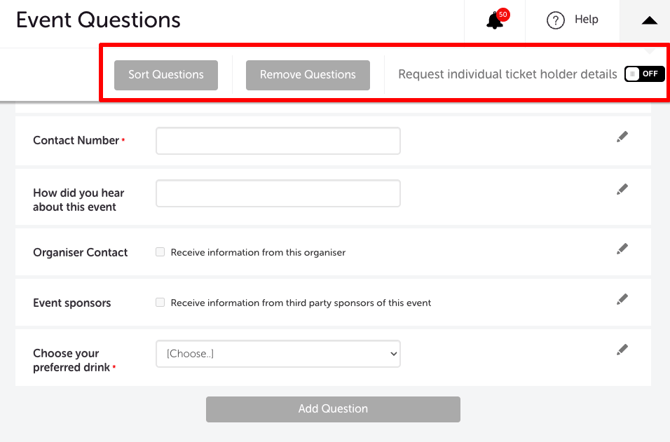Image resolution: width=670 pixels, height=442 pixels.
Task: Click the Contact Number label
Action: [x=76, y=140]
